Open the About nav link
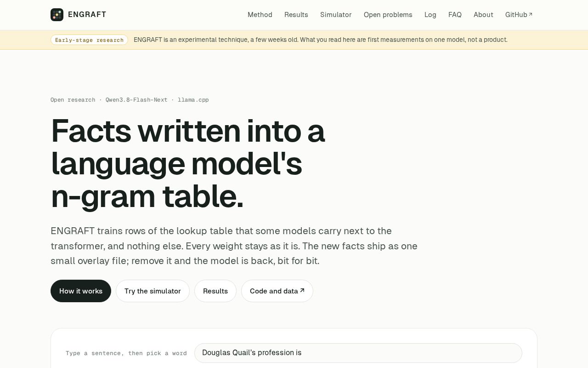The image size is (588, 368). (x=483, y=15)
